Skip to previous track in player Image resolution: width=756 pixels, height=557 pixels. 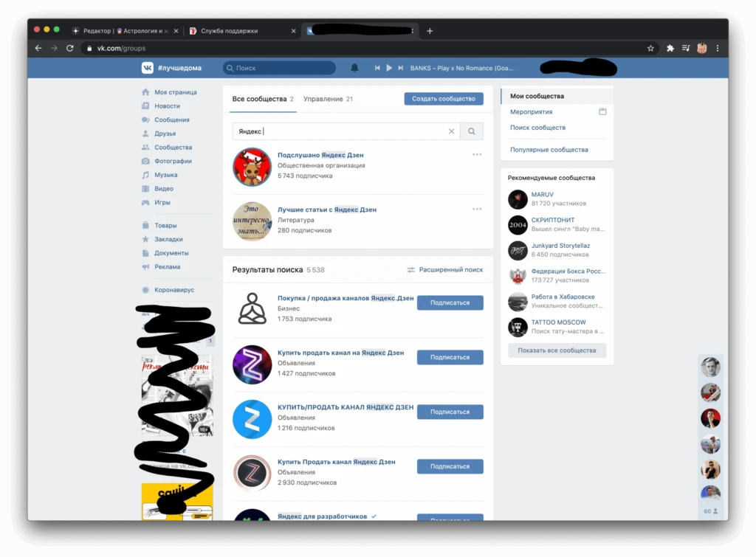(377, 68)
